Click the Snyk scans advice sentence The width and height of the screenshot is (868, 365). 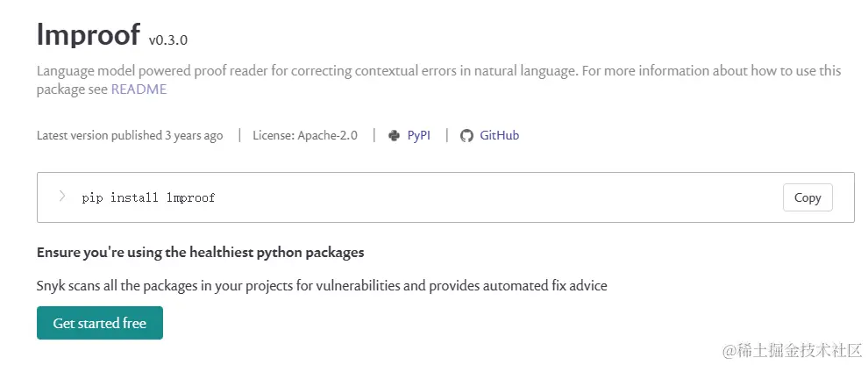coord(322,285)
